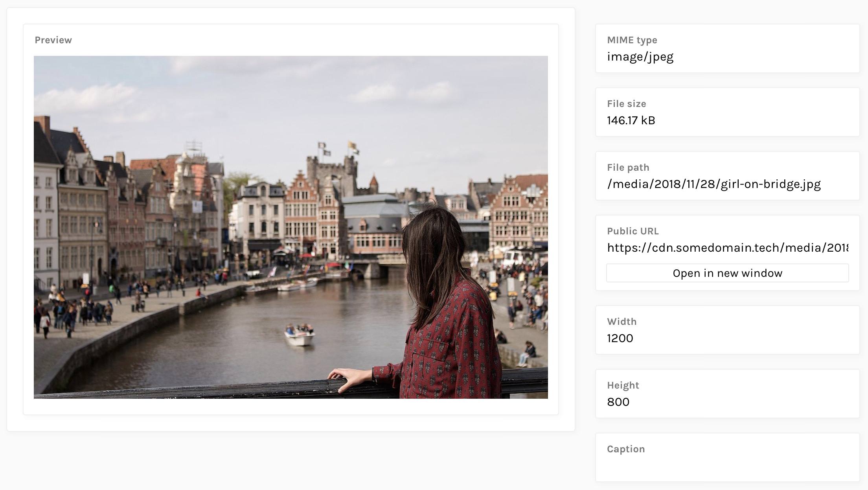Click the Height value 800
Image resolution: width=868 pixels, height=490 pixels.
[x=618, y=402]
